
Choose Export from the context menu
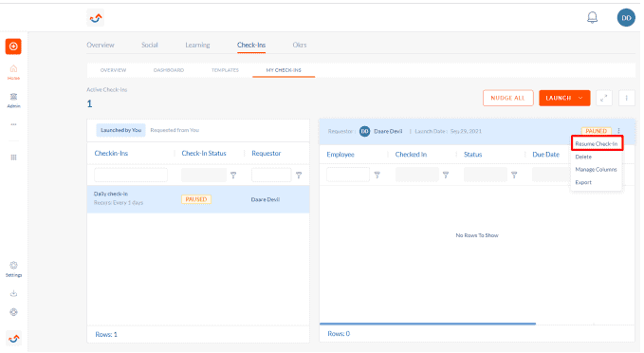coord(583,182)
